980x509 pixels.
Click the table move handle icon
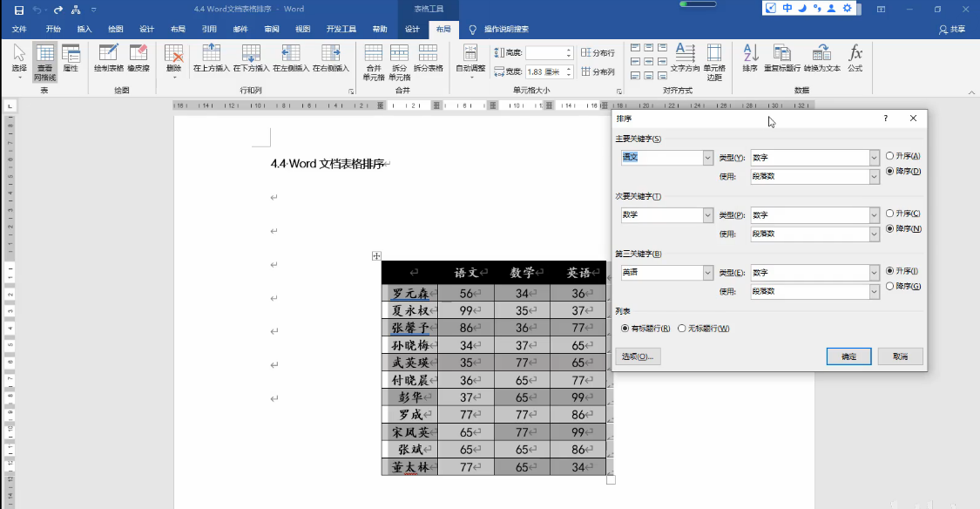[376, 255]
